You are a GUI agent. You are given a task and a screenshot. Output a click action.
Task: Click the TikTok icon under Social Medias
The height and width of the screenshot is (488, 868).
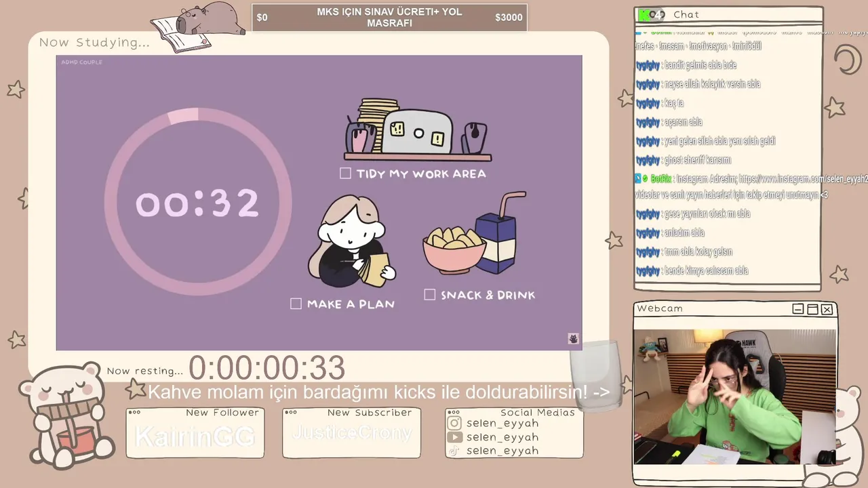(454, 451)
